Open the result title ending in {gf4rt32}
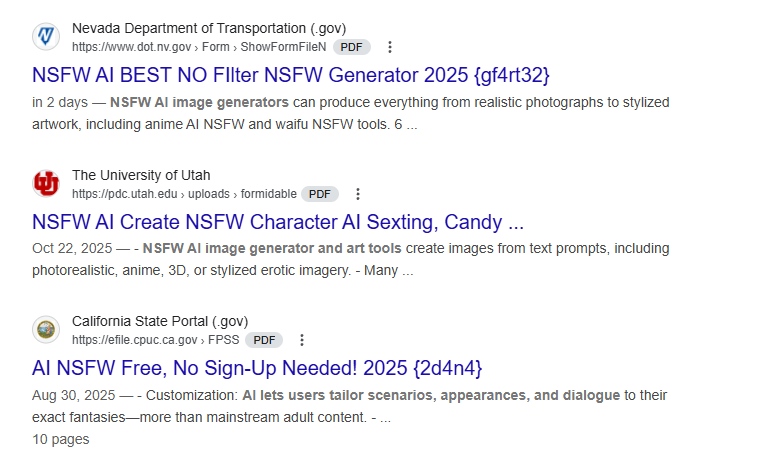765x458 pixels. tap(291, 75)
